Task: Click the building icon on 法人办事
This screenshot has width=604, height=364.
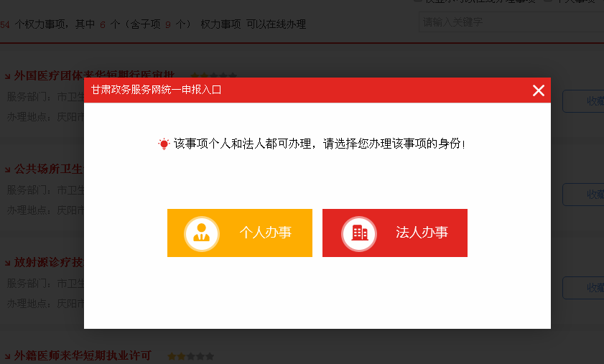Action: [359, 233]
